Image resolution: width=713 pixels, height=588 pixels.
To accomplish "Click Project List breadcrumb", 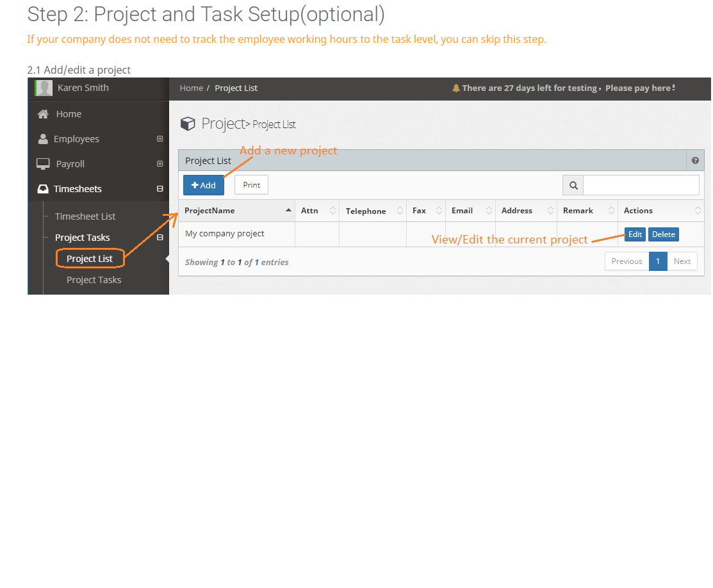I will [x=236, y=88].
